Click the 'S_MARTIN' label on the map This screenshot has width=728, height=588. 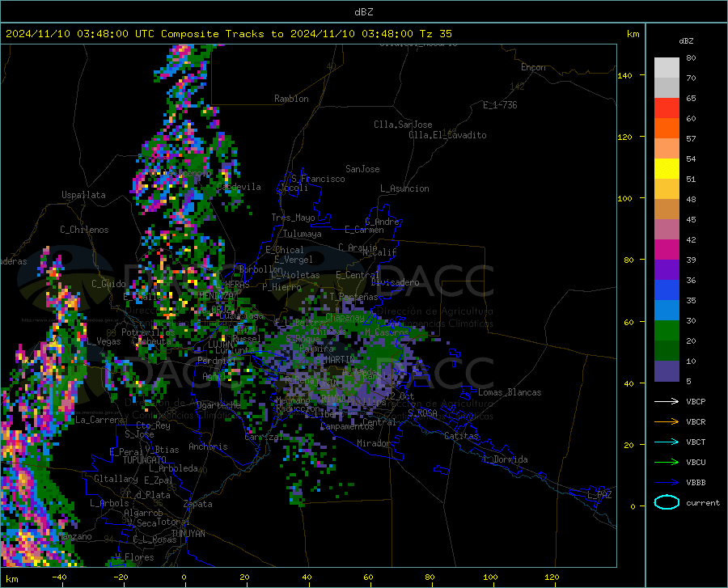[x=335, y=360]
